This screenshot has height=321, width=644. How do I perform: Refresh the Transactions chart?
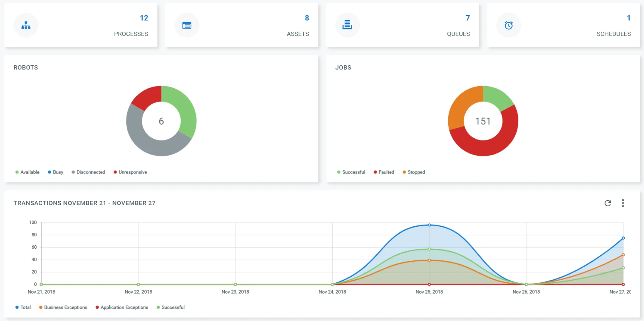[x=608, y=203]
